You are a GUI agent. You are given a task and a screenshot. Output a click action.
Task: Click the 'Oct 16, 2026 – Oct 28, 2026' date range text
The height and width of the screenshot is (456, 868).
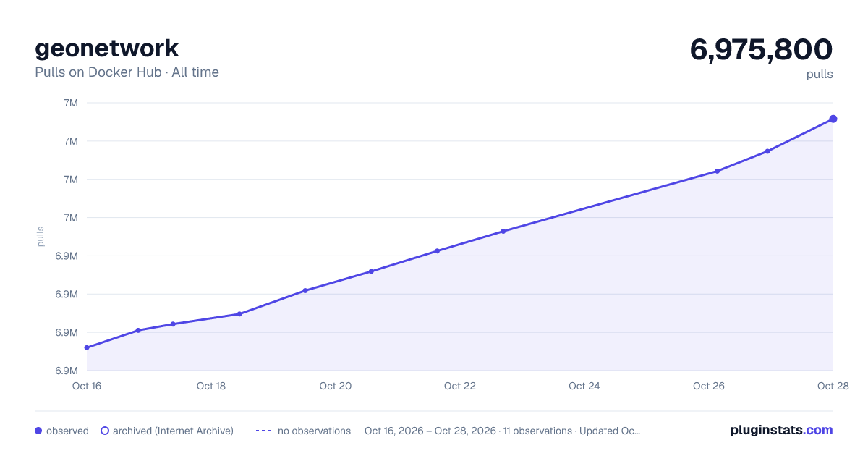pyautogui.click(x=430, y=431)
